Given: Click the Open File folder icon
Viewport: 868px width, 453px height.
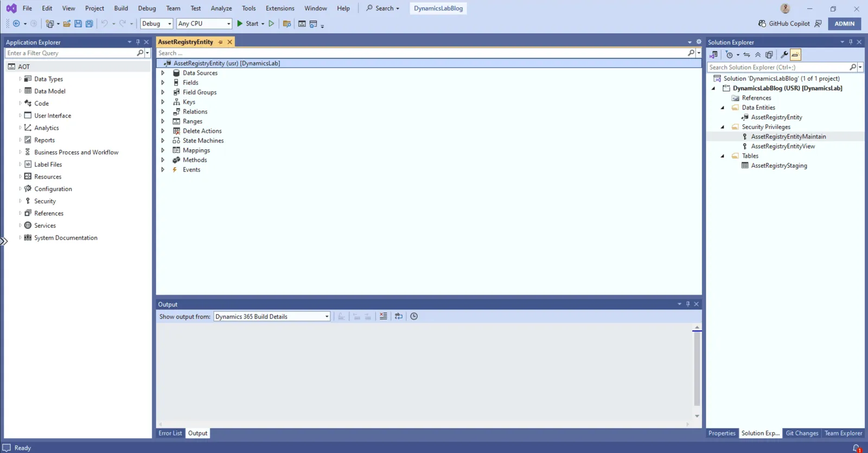Looking at the screenshot, I should click(x=67, y=24).
